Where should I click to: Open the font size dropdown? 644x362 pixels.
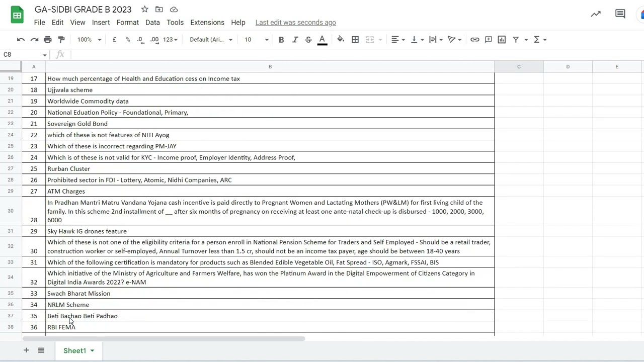[257, 39]
